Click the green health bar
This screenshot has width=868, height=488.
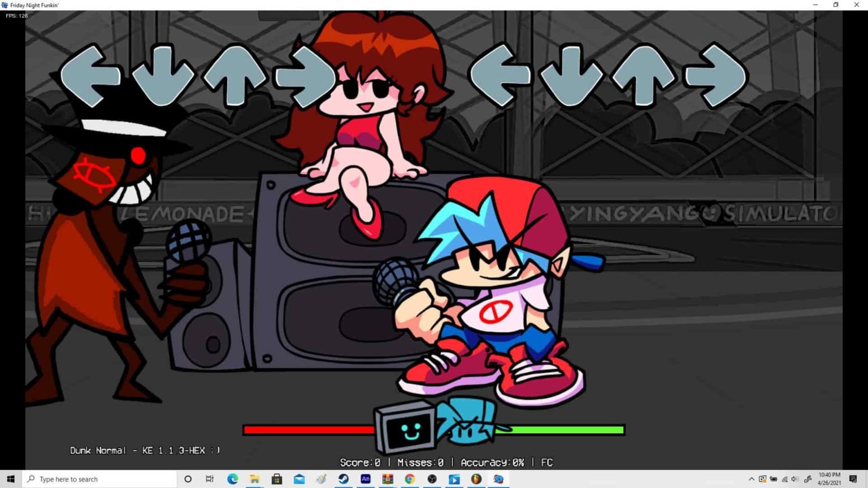point(559,430)
